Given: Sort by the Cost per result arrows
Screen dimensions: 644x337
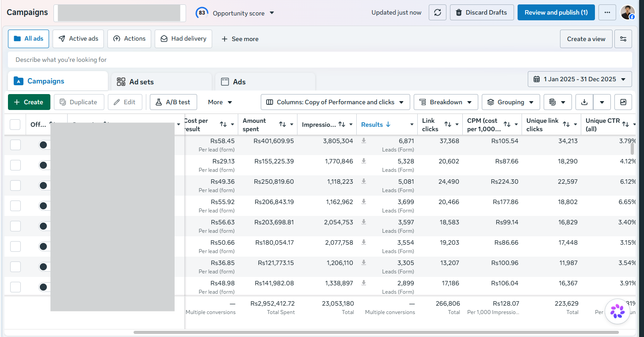Looking at the screenshot, I should click(x=223, y=125).
